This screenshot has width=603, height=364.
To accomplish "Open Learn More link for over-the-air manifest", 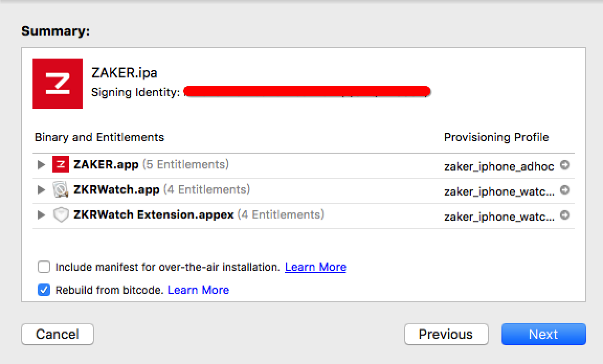I will point(315,267).
